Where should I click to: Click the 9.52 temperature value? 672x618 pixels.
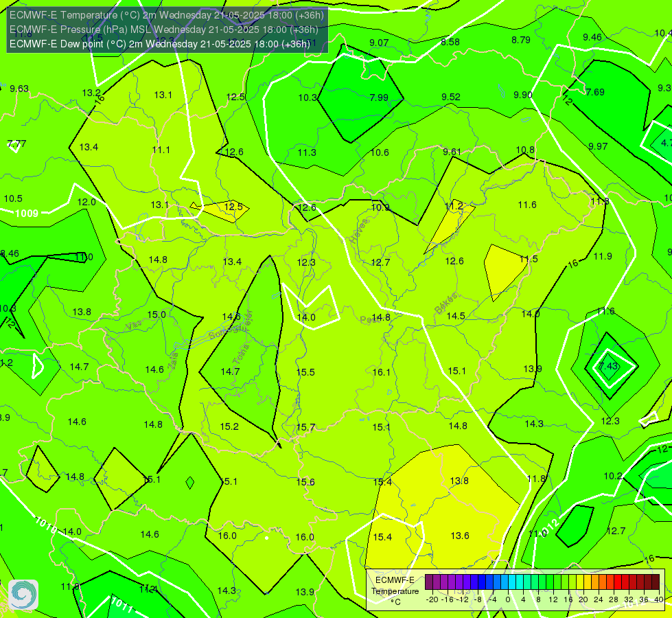tap(451, 97)
